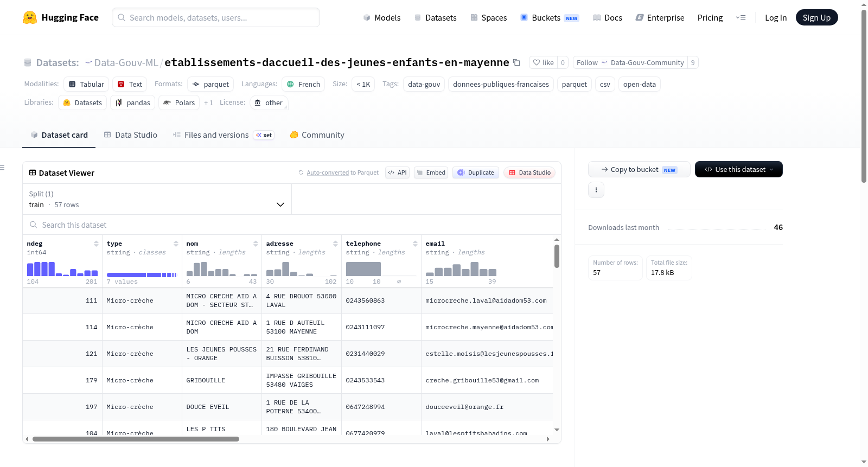Open Data-Gouv-ML organization link
Image resolution: width=868 pixels, height=467 pixels.
point(126,62)
